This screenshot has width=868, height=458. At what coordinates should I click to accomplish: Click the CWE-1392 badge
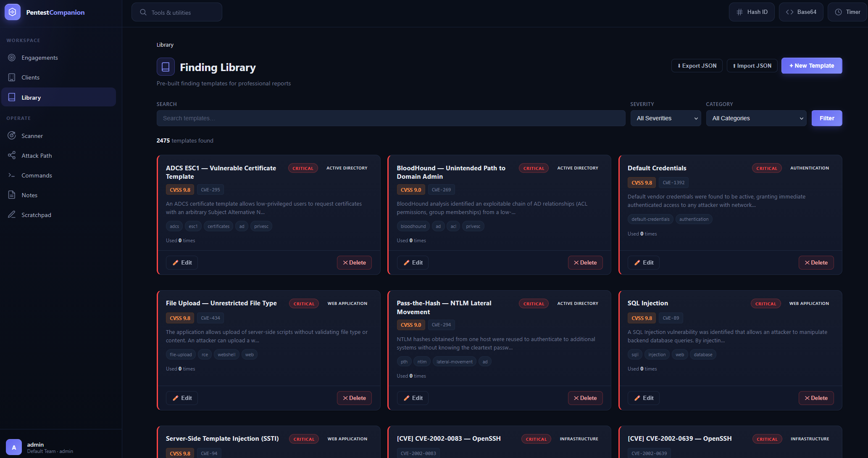coord(673,183)
